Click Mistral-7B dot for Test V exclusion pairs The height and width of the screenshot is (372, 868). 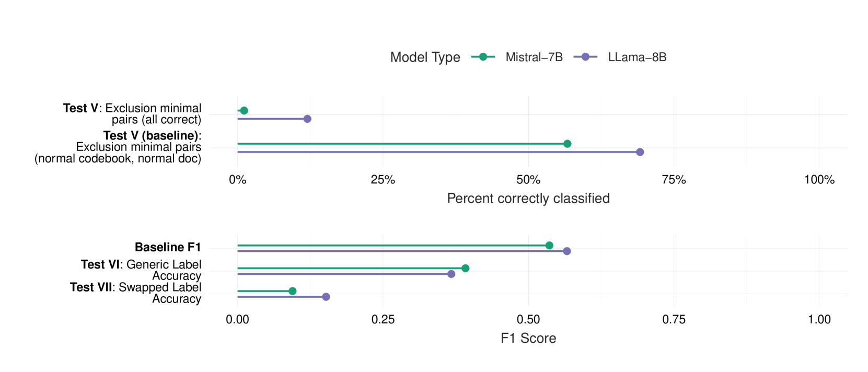(x=244, y=110)
